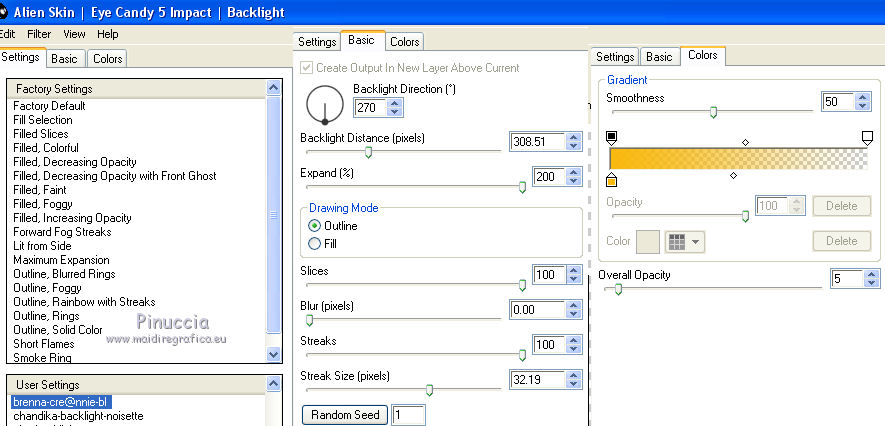Click the orange gradient bar
This screenshot has width=885, height=426.
(739, 159)
